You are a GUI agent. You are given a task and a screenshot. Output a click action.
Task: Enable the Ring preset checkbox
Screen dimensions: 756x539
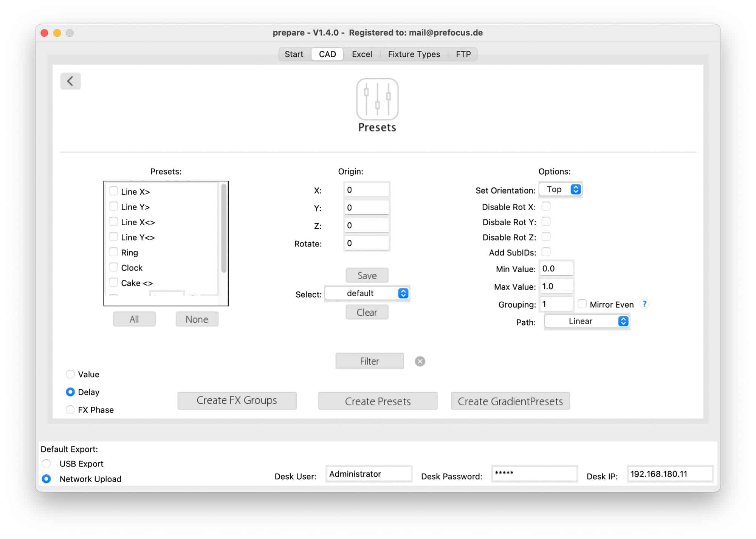pyautogui.click(x=113, y=252)
